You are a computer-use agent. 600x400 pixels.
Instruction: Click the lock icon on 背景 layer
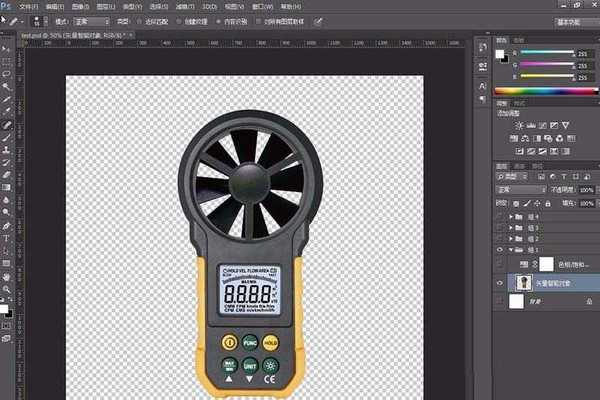coord(588,301)
